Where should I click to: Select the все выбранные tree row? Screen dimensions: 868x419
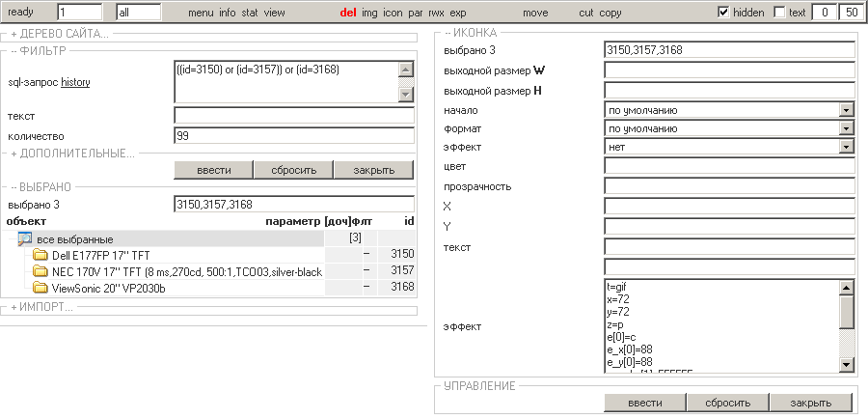tap(172, 238)
